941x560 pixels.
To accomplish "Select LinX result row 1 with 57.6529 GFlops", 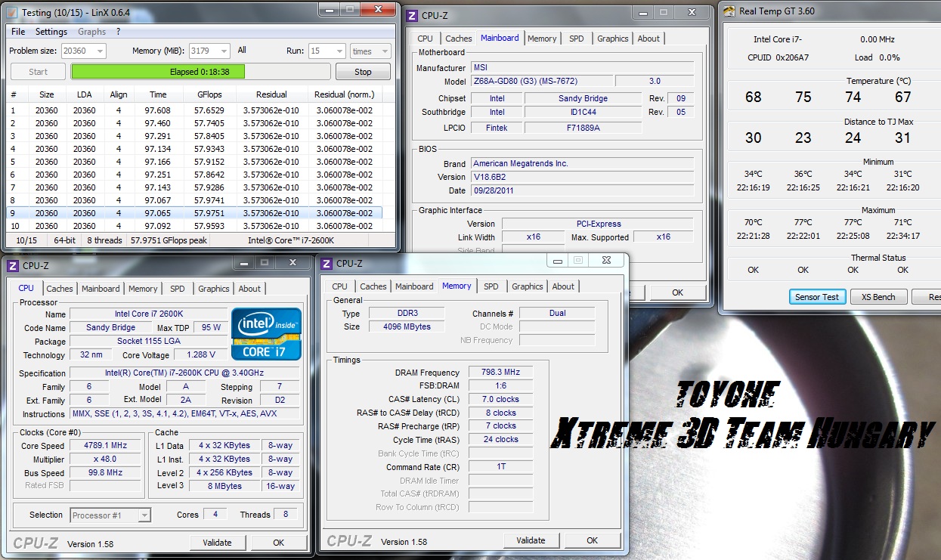I will click(x=195, y=110).
